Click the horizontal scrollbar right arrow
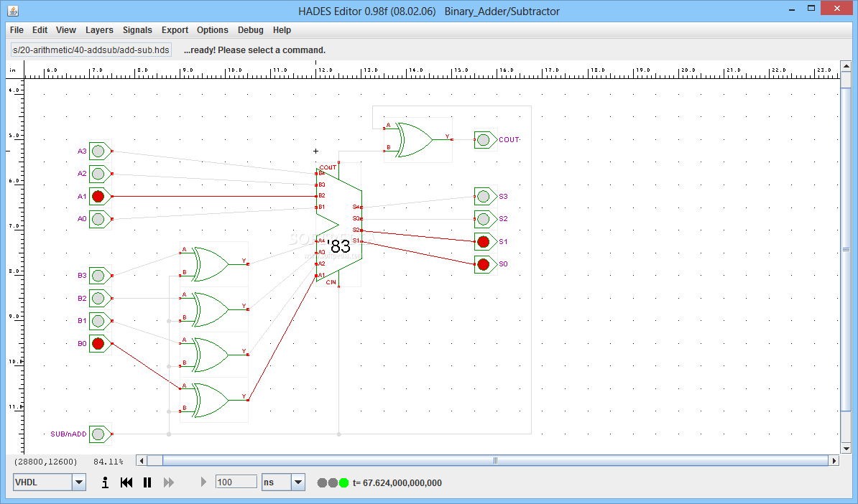This screenshot has width=858, height=504. pos(834,461)
